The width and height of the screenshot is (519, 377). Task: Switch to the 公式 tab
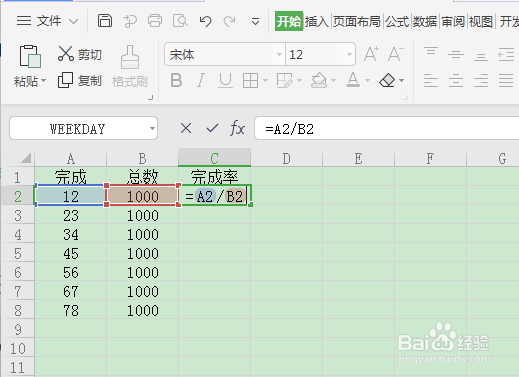(x=397, y=21)
